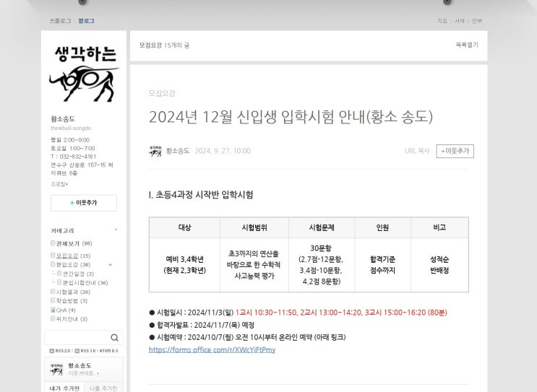This screenshot has width=537, height=392.
Task: Collapse the 편입요강 subcategory arrow
Action: click(x=111, y=264)
